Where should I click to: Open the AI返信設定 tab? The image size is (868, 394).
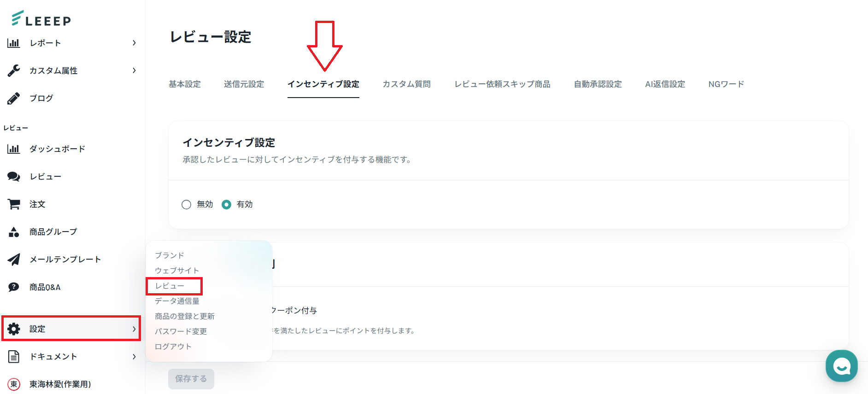tap(665, 84)
